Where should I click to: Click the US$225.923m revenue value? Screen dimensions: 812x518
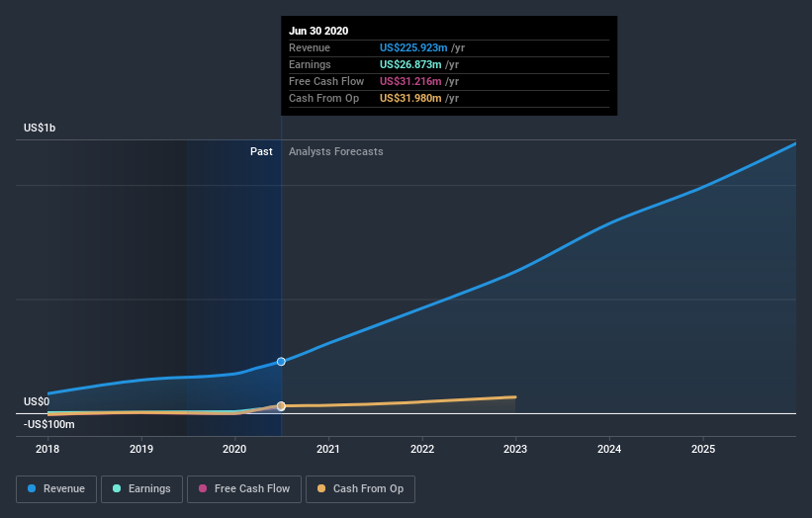pos(413,47)
